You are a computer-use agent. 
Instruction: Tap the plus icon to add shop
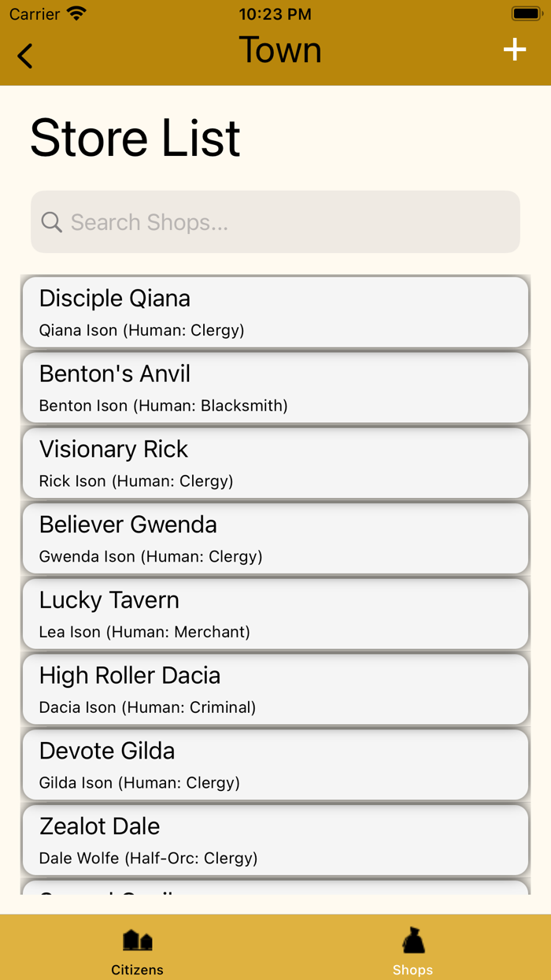(515, 50)
